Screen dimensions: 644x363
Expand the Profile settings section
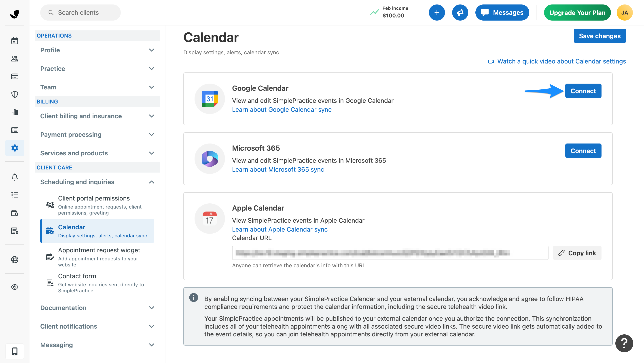pos(97,50)
